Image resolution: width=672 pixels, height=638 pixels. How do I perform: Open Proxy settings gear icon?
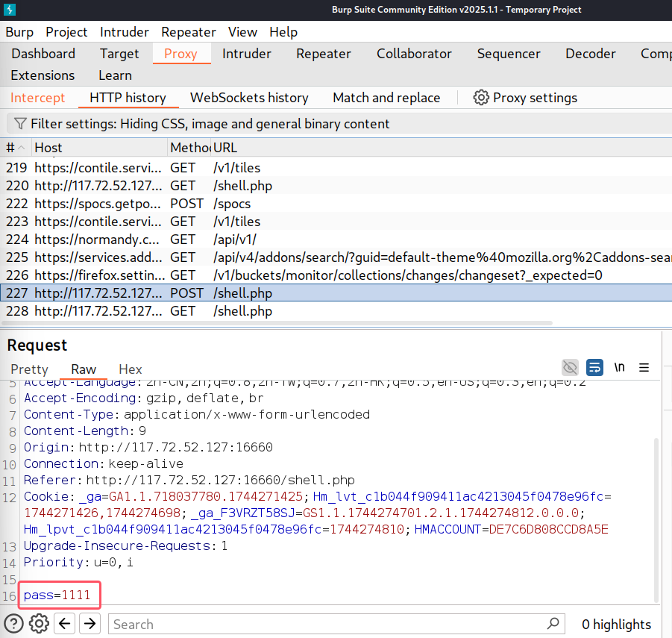click(481, 97)
